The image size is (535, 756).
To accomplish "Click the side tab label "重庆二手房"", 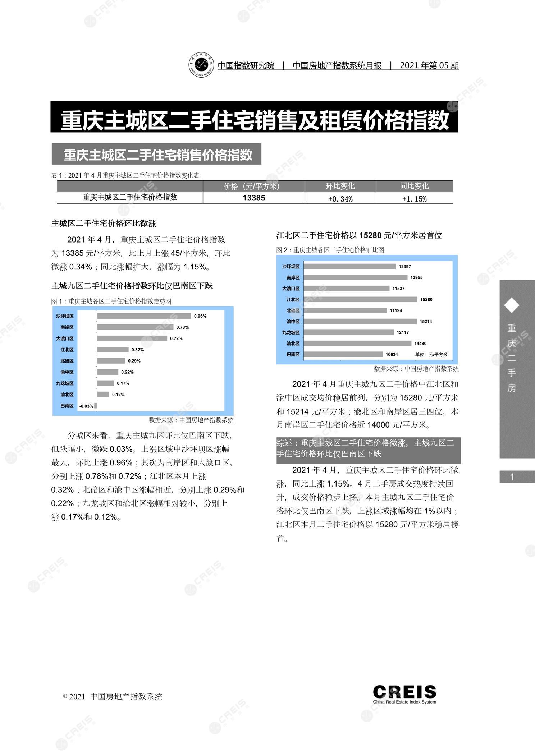I will tap(512, 358).
